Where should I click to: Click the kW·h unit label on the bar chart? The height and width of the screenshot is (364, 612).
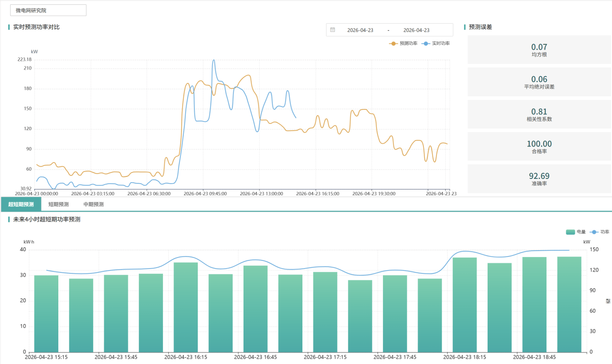coord(29,242)
